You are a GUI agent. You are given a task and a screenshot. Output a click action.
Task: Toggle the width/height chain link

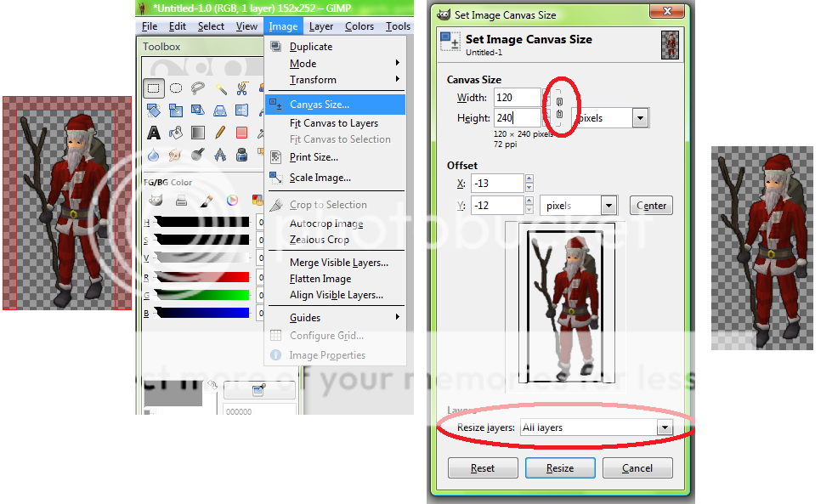[558, 108]
